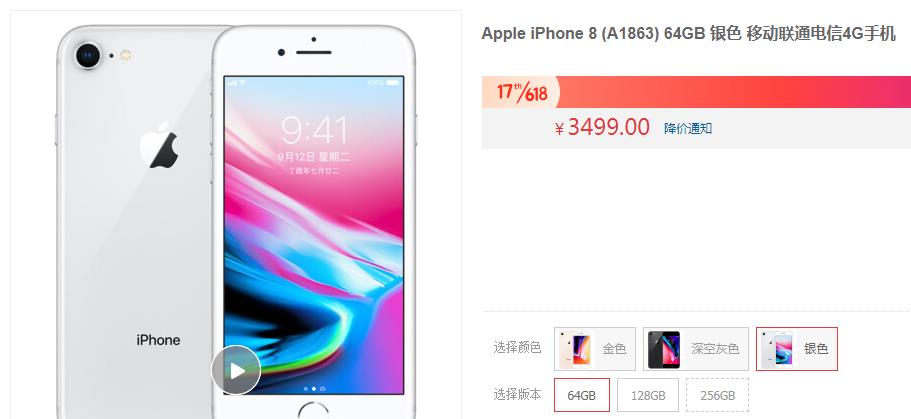Click the Apple logo on phone back
The width and height of the screenshot is (911, 419).
click(158, 145)
